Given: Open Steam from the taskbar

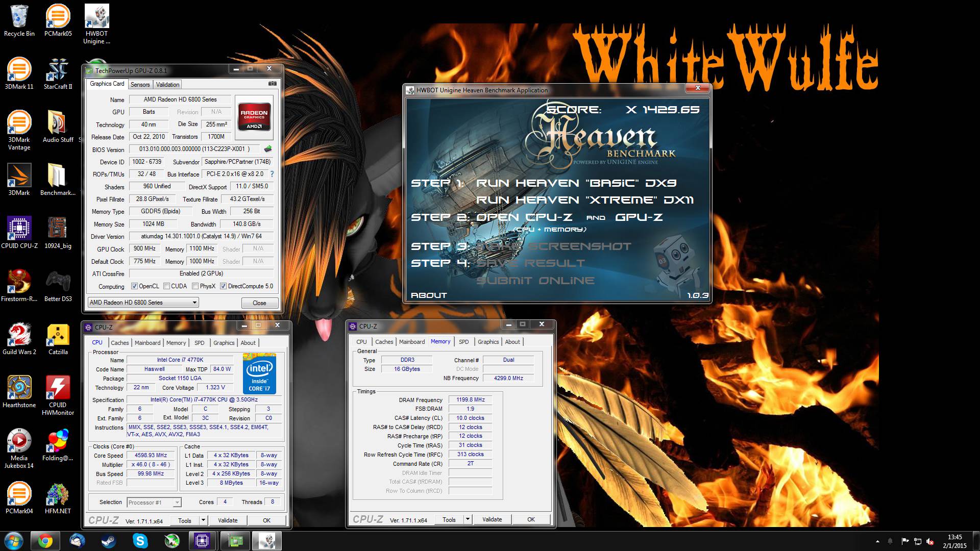Looking at the screenshot, I should [108, 541].
